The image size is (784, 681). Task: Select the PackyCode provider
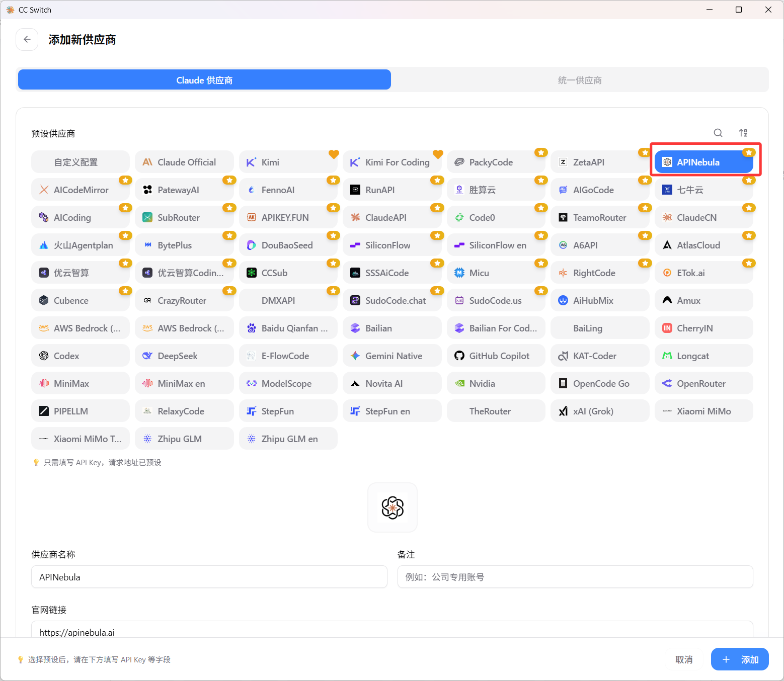(x=496, y=162)
